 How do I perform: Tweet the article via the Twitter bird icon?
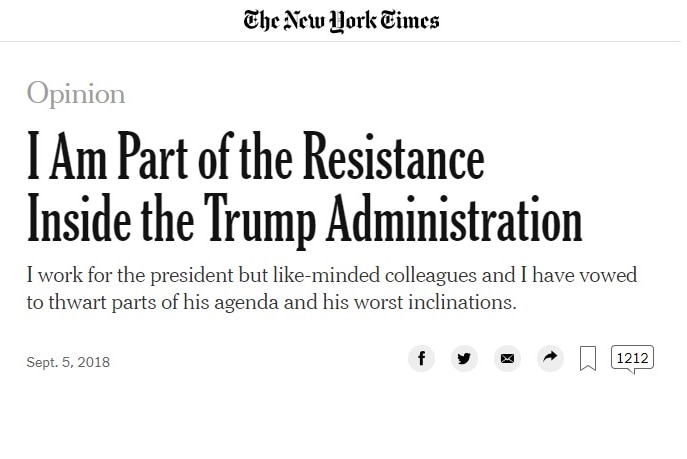click(464, 358)
